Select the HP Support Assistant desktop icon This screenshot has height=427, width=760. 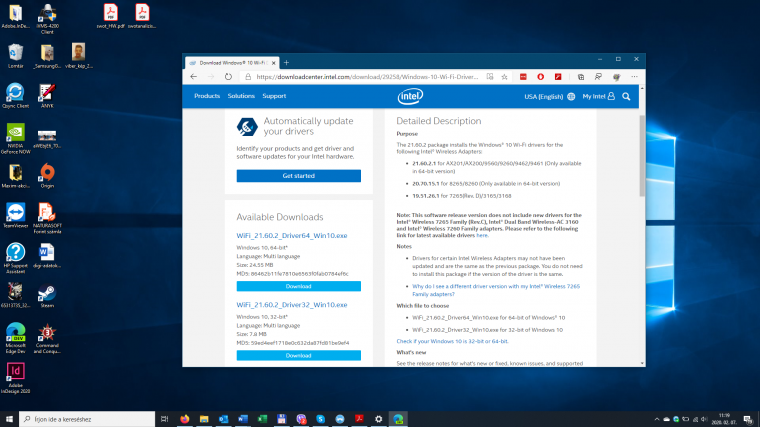point(16,258)
